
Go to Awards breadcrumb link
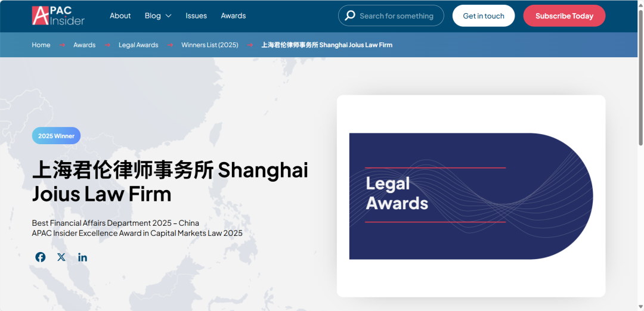tap(85, 45)
